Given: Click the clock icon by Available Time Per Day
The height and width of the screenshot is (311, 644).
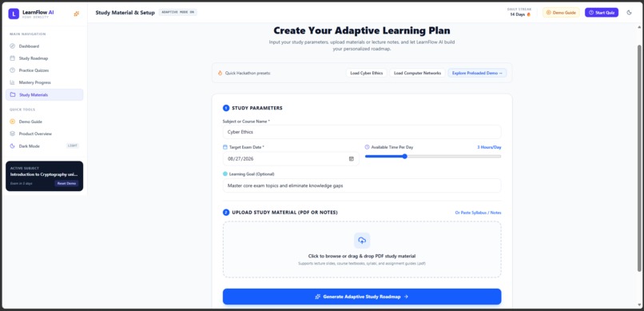Looking at the screenshot, I should [x=368, y=146].
